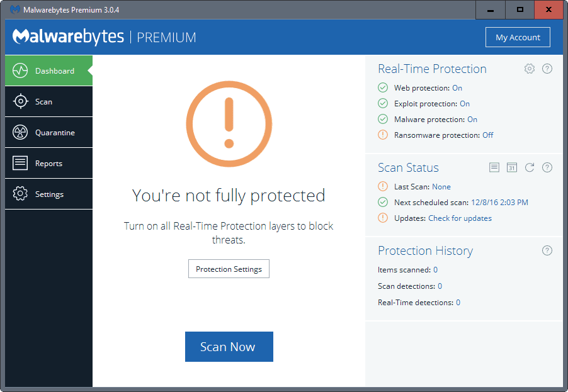Refresh scan status with the circular arrow
This screenshot has width=568, height=392.
click(530, 167)
